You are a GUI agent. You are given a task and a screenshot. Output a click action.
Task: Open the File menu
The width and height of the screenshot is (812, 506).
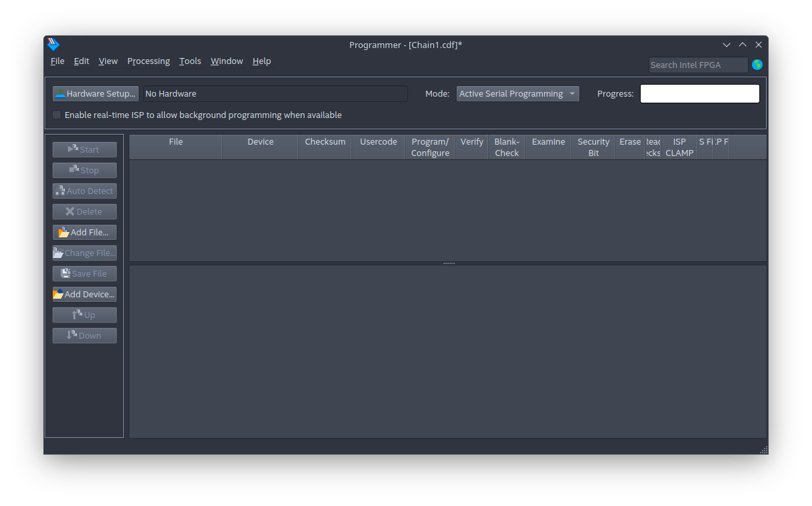point(57,61)
